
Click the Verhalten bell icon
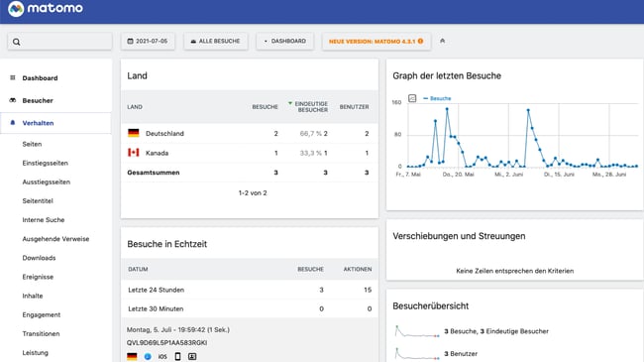pyautogui.click(x=13, y=123)
